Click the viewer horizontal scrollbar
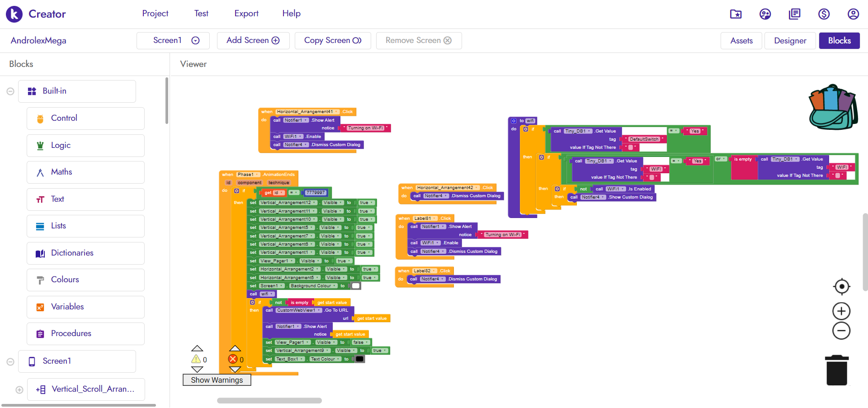 (269, 400)
